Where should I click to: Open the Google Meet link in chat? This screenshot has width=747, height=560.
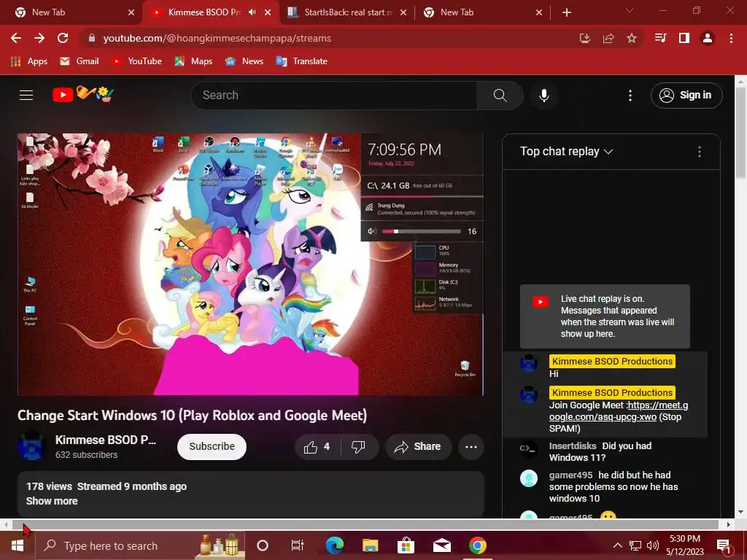[x=619, y=411]
